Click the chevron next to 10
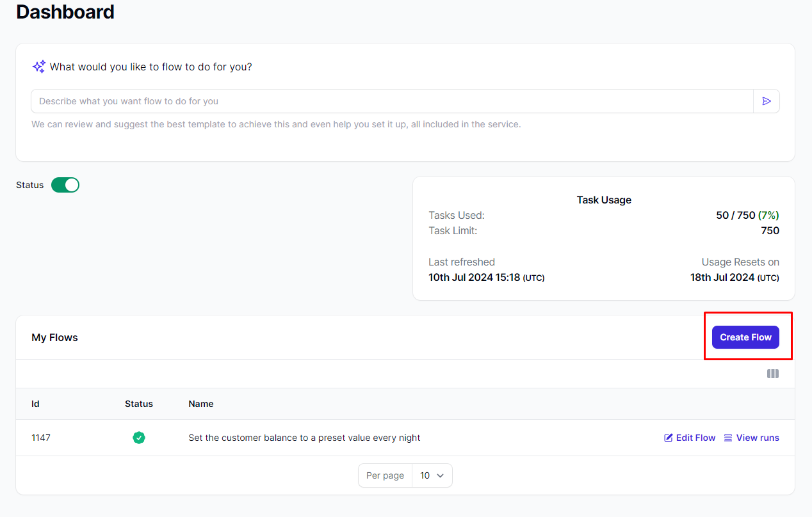The height and width of the screenshot is (517, 812). 440,475
